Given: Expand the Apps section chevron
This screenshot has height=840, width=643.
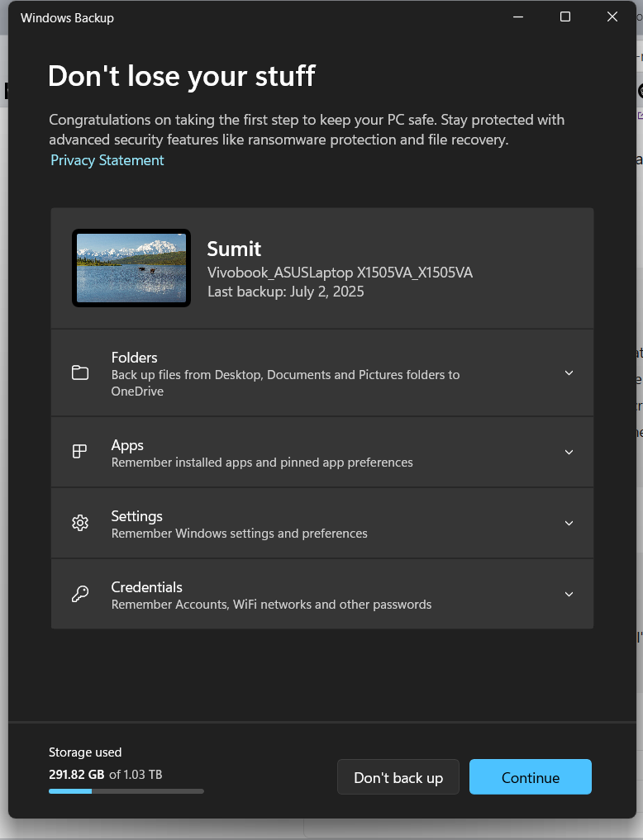Looking at the screenshot, I should coord(569,452).
